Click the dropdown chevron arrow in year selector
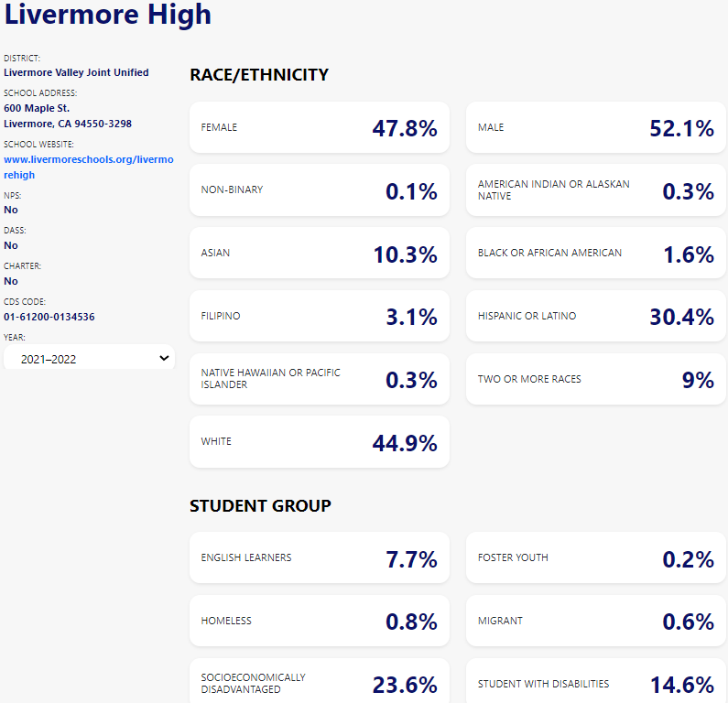728x703 pixels. click(164, 358)
